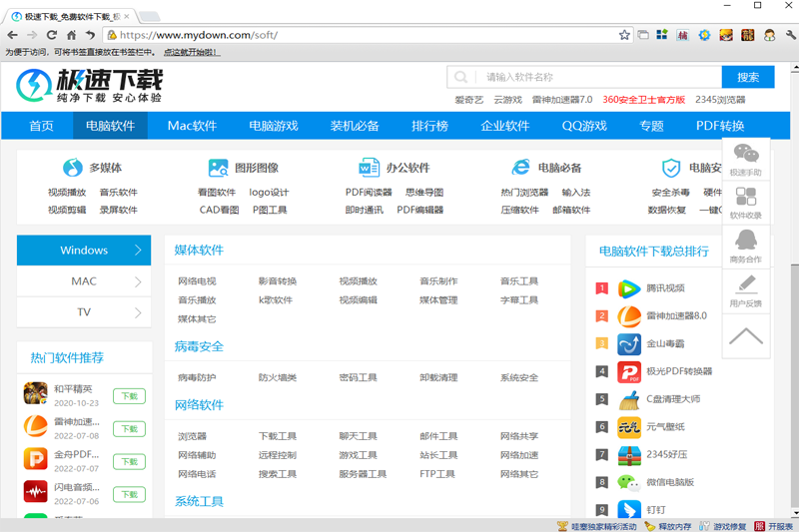799x532 pixels.
Task: Open the 商务合作 QQ sidebar icon
Action: click(x=746, y=240)
